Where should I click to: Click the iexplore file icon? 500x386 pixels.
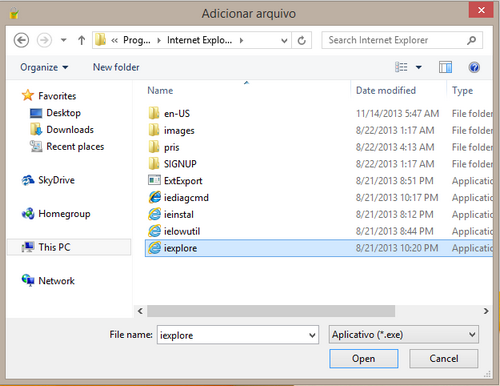154,248
